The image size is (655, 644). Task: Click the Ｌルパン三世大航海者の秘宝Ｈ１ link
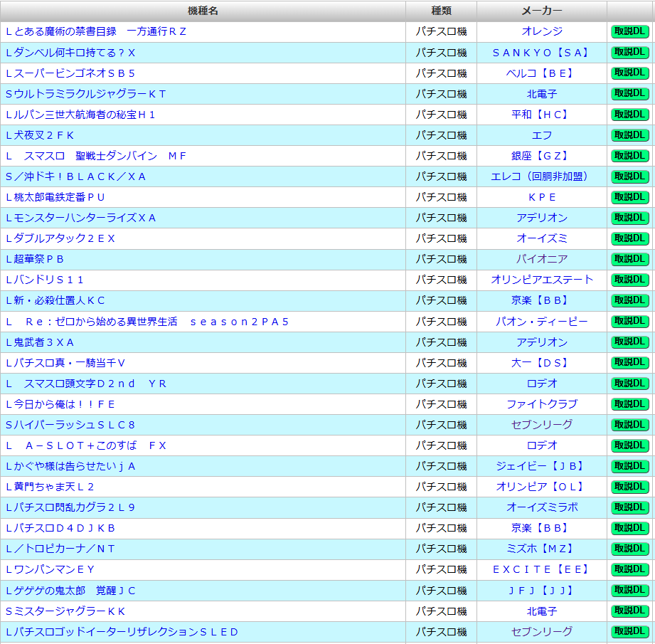80,115
